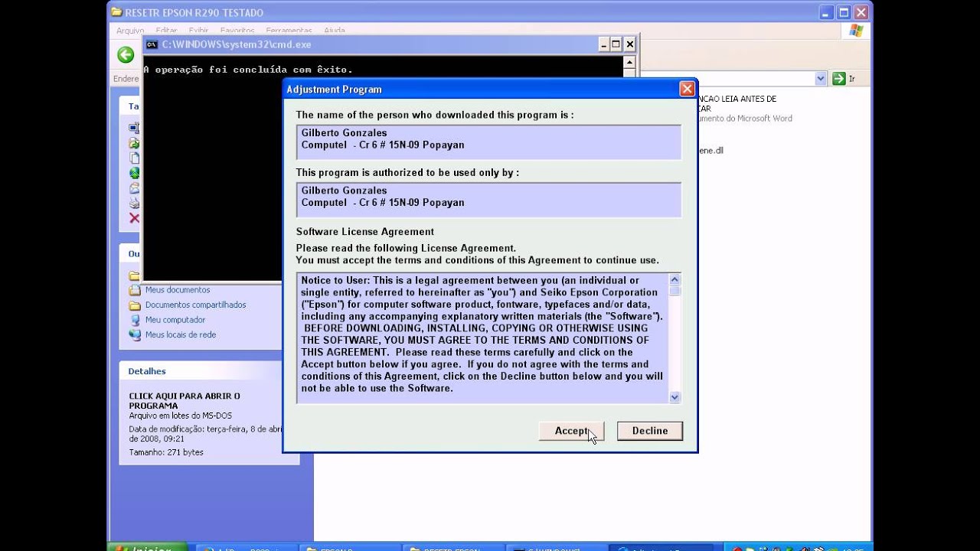Image resolution: width=980 pixels, height=551 pixels.
Task: Click cmd window scrollbar up arrow
Action: coord(629,63)
